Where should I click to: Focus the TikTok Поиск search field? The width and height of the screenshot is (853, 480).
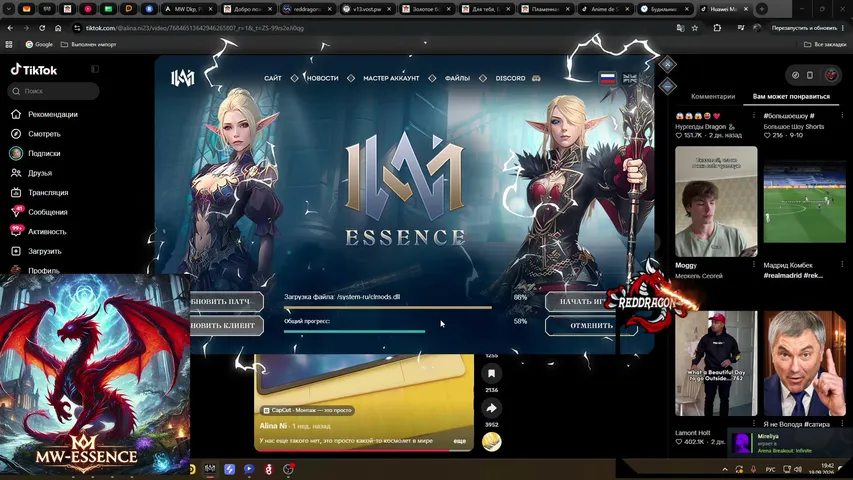(53, 91)
